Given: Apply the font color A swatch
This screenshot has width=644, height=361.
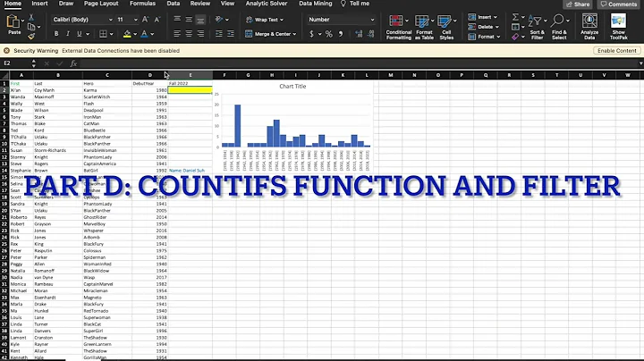Looking at the screenshot, I should tap(144, 34).
